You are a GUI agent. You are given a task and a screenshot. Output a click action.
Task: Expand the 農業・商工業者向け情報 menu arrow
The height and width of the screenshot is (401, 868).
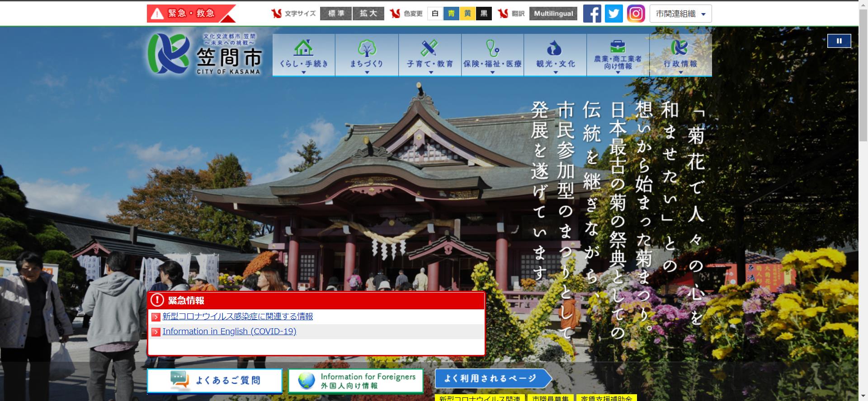click(x=618, y=73)
